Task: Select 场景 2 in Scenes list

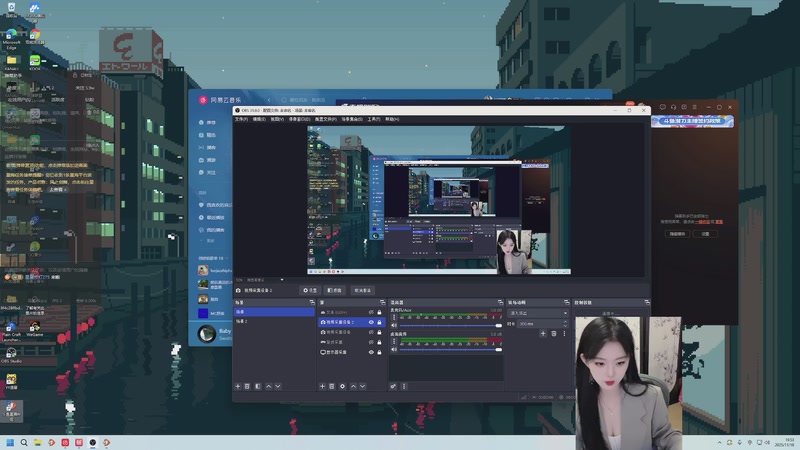Action: click(274, 321)
